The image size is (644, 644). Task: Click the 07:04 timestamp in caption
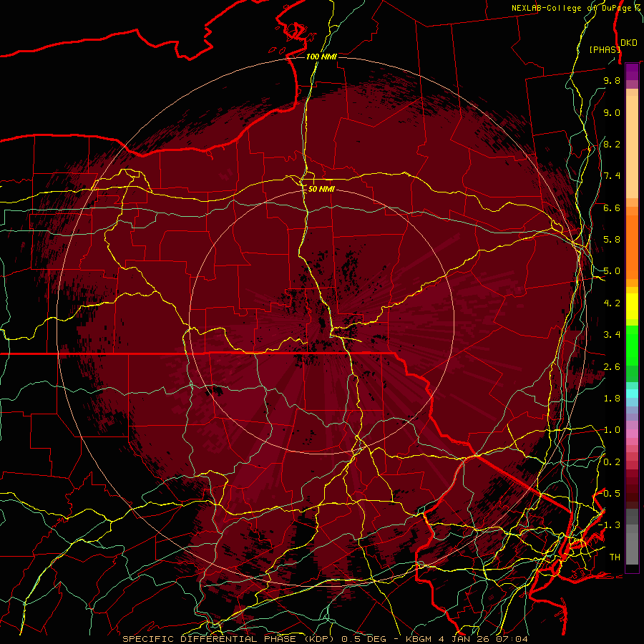tap(514, 639)
